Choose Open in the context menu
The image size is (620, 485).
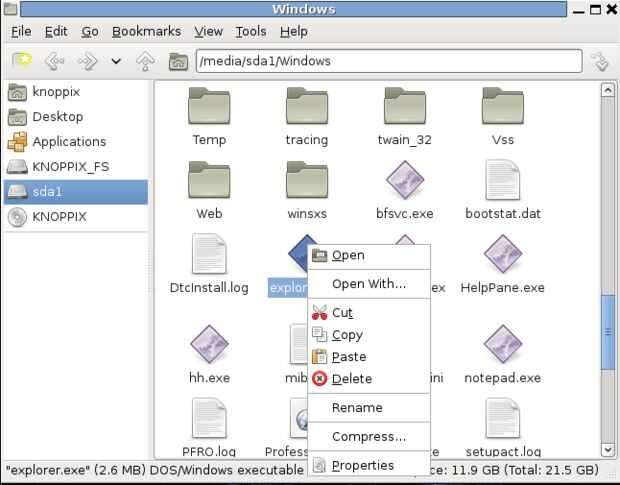coord(369,255)
